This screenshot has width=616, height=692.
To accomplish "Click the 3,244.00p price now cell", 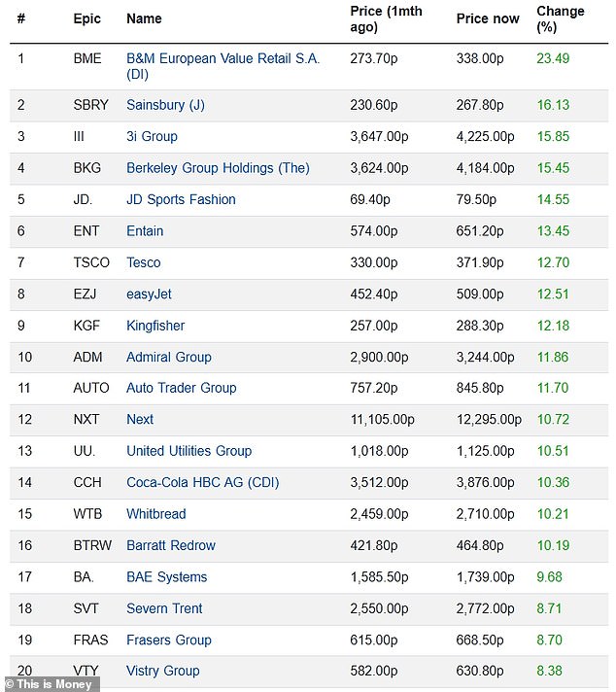I will (x=486, y=357).
